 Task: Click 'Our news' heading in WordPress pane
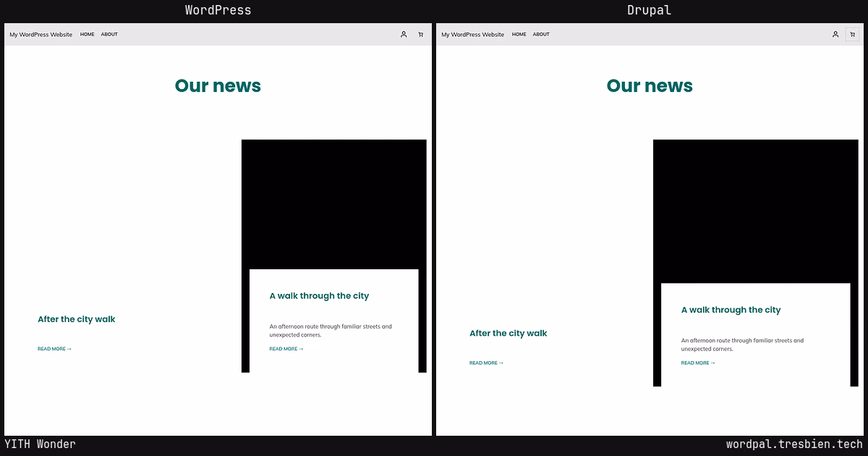tap(218, 85)
